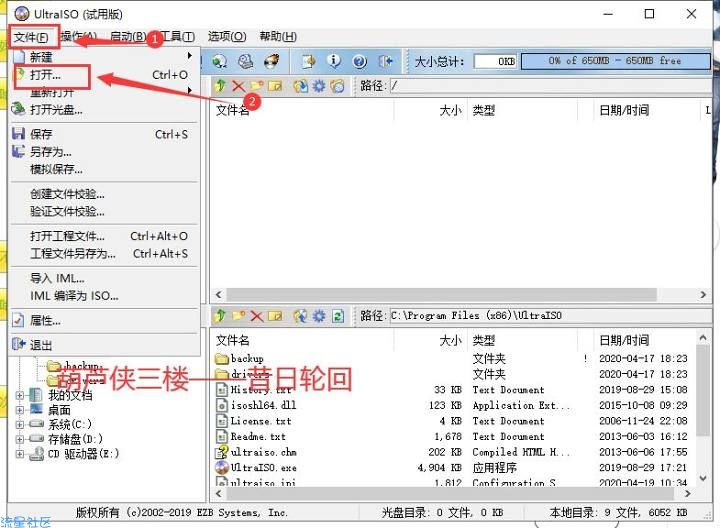Create new folder in the image pane toolbar
The image size is (720, 528).
[x=256, y=86]
